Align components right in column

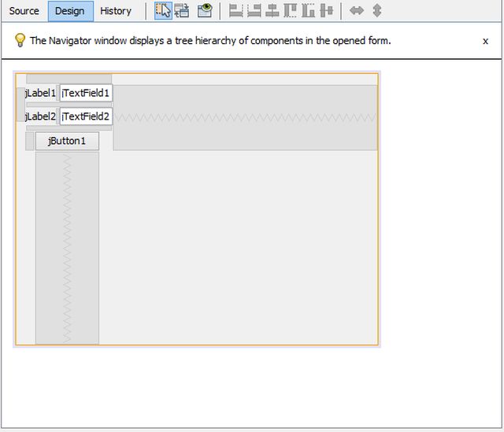[x=254, y=10]
